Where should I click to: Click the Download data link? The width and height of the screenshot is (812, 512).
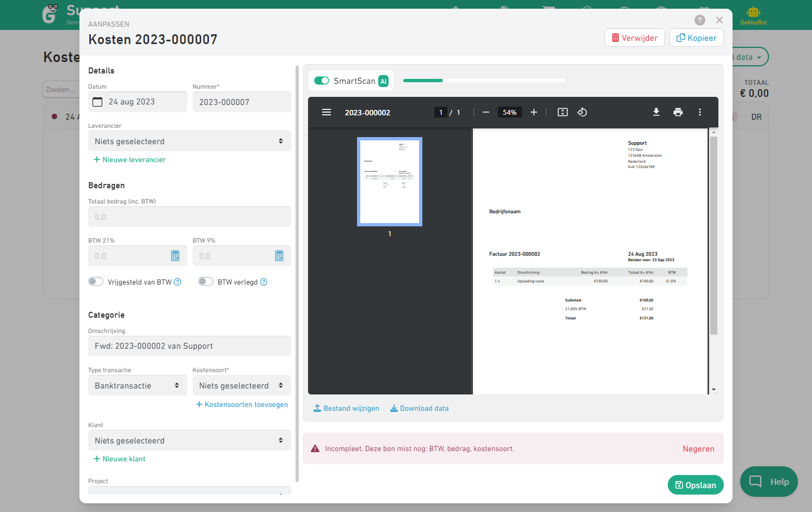tap(420, 408)
